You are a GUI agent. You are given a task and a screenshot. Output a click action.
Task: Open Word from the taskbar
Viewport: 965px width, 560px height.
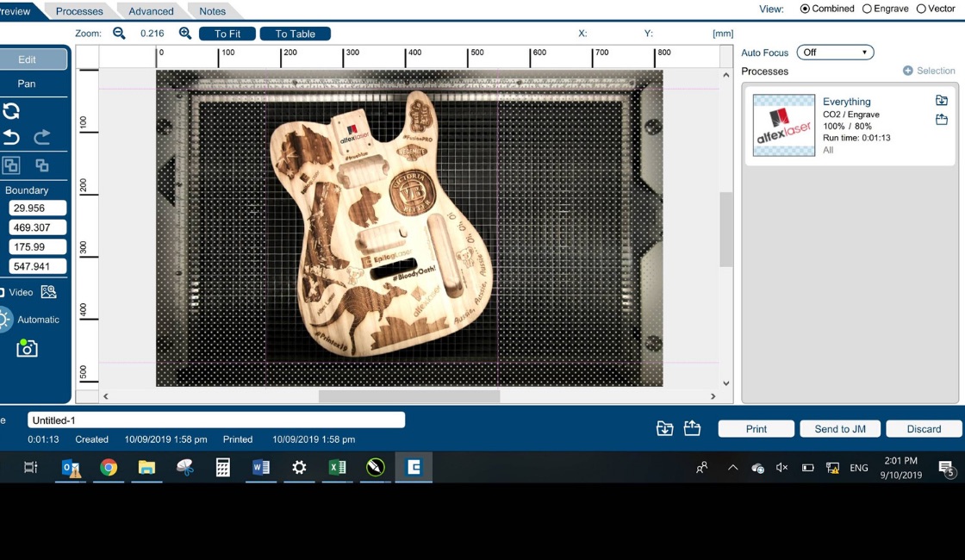pos(261,468)
